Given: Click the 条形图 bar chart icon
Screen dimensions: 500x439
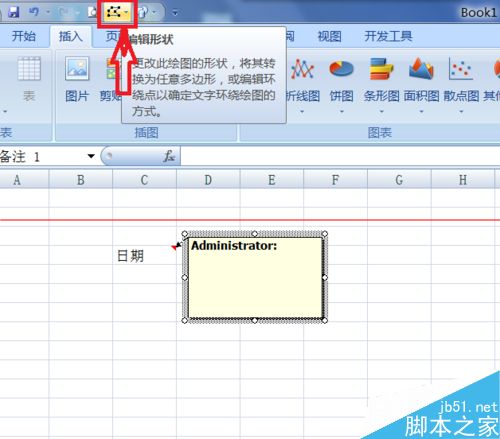Looking at the screenshot, I should coord(381,68).
